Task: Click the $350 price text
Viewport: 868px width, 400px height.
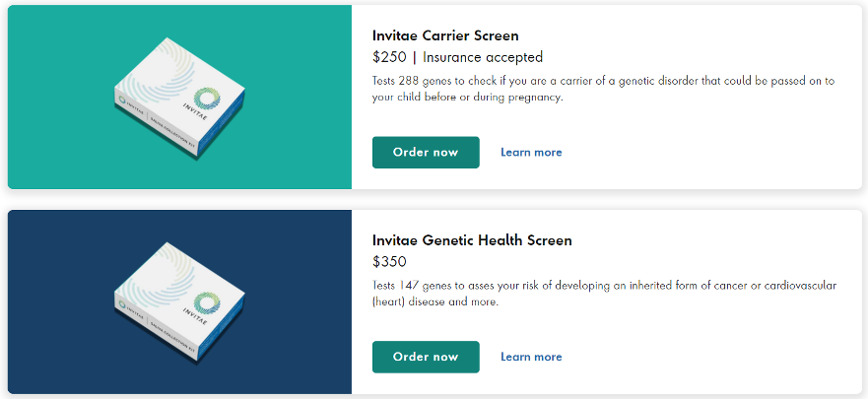Action: coord(389,262)
